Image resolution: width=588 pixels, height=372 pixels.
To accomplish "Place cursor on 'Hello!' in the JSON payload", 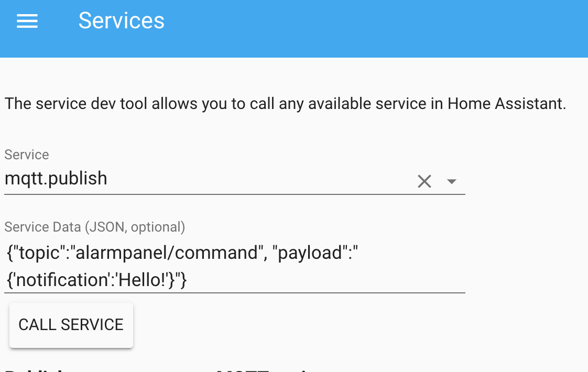I will 139,280.
